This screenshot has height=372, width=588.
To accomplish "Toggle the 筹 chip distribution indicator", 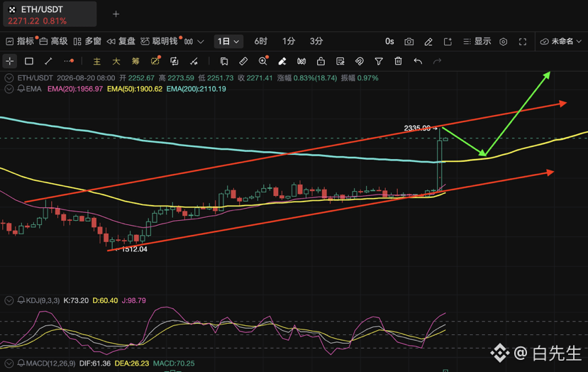I will coord(135,61).
